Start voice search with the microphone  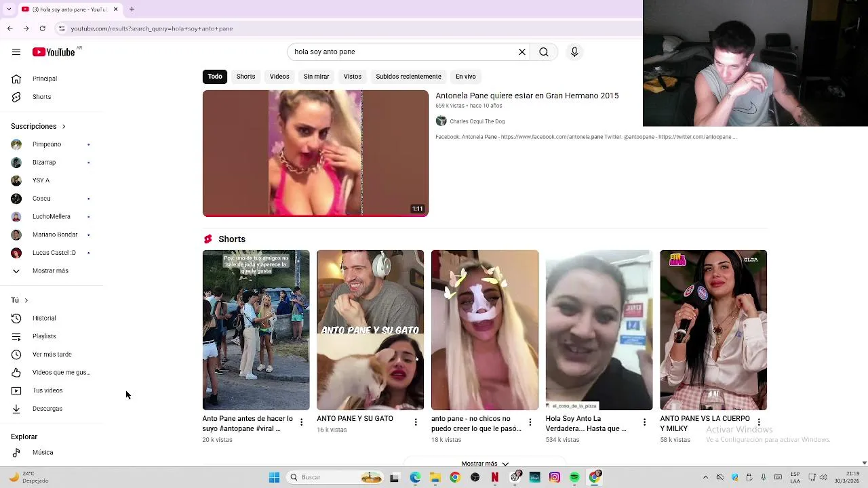click(574, 52)
